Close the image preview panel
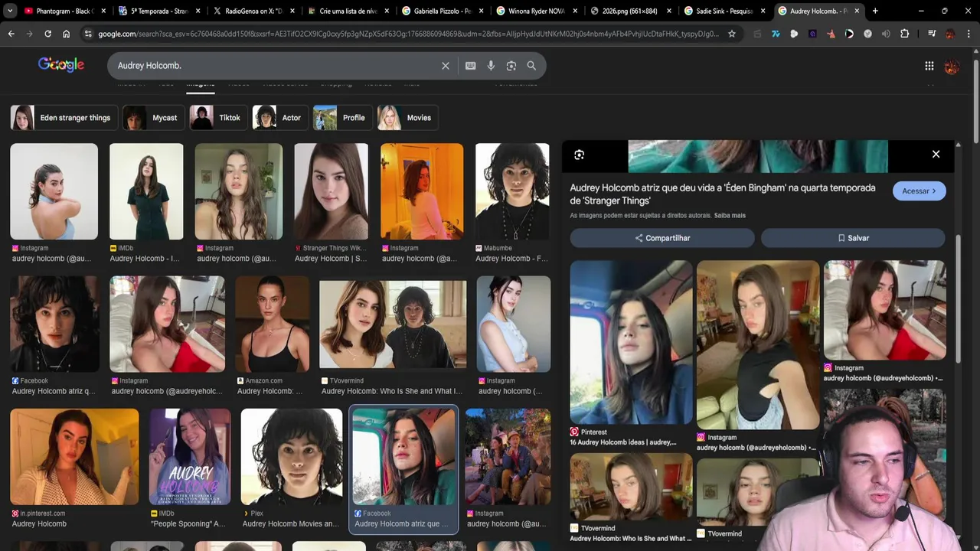The width and height of the screenshot is (980, 551). 936,154
